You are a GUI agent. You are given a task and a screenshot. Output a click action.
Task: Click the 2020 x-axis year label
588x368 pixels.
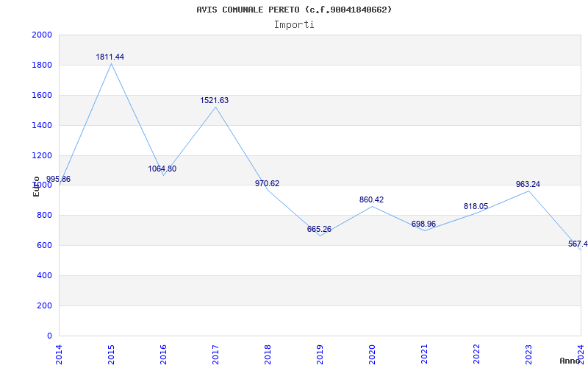coord(372,354)
